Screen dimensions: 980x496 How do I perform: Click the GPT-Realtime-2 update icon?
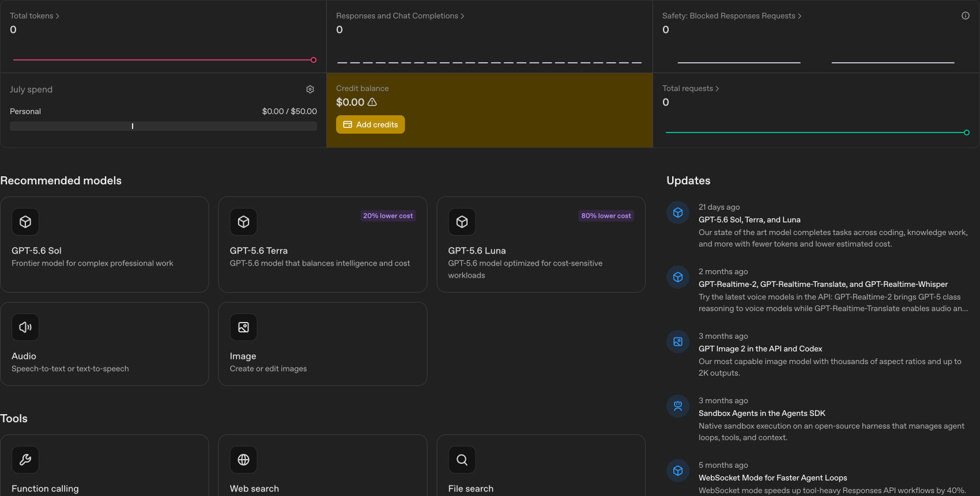678,277
